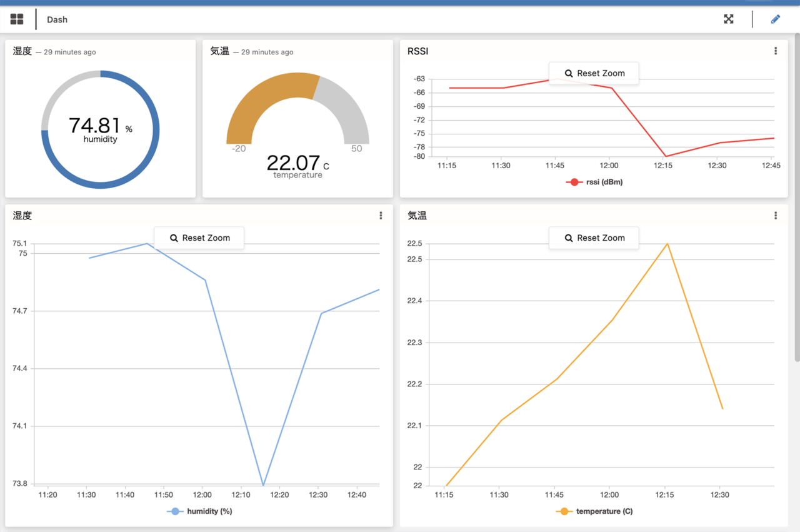The image size is (800, 532).
Task: Open 湿度 chart widget three-dot menu
Action: pos(381,216)
